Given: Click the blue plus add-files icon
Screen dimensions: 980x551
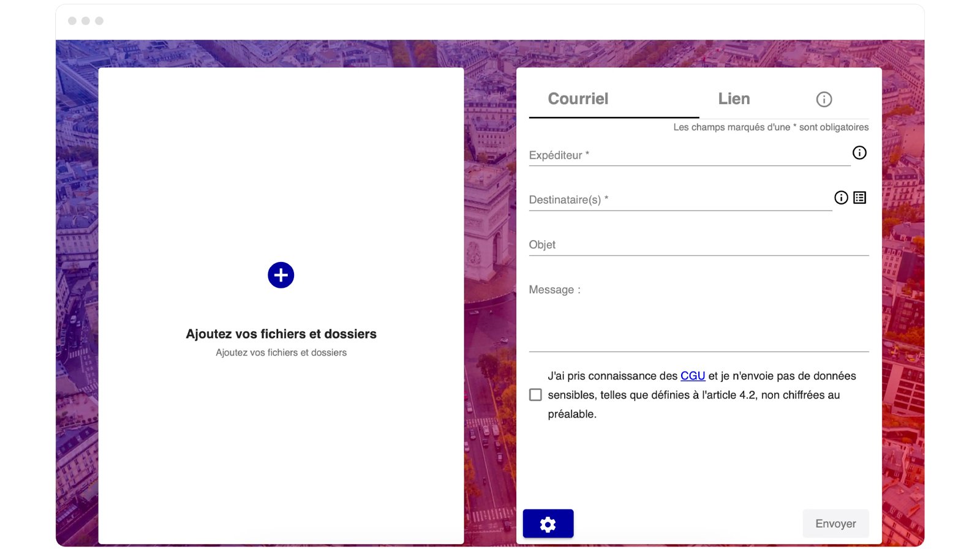Looking at the screenshot, I should click(x=281, y=275).
